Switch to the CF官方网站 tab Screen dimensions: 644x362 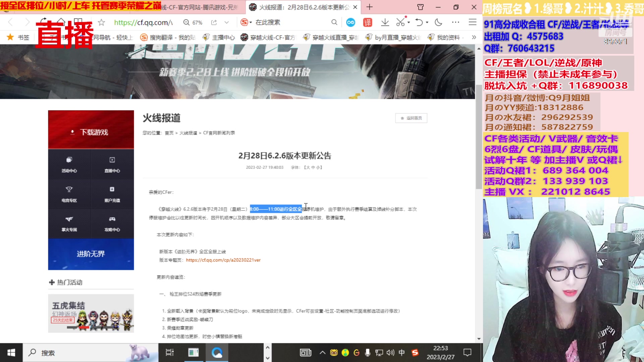point(201,7)
